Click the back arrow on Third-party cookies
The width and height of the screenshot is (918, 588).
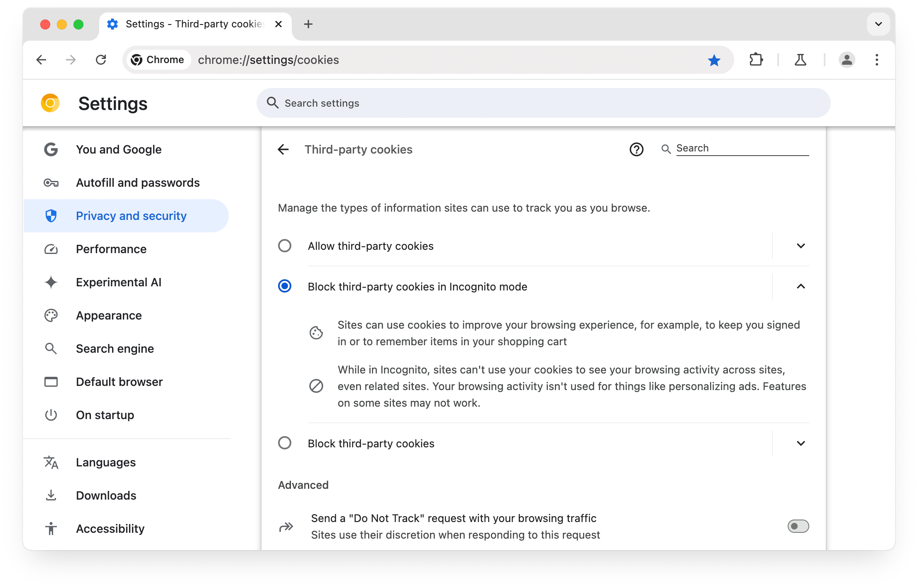point(284,149)
